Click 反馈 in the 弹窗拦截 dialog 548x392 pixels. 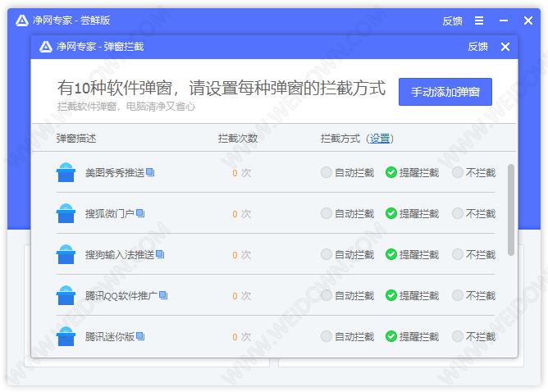(x=477, y=47)
